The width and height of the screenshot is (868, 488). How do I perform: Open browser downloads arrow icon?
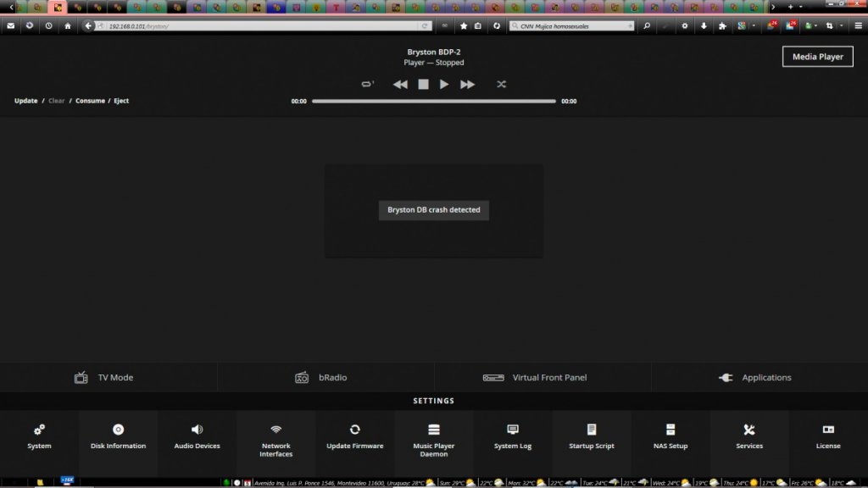(704, 25)
